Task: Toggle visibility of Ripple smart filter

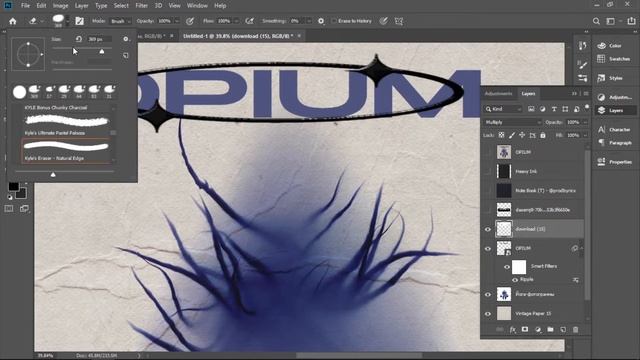Action: point(515,280)
